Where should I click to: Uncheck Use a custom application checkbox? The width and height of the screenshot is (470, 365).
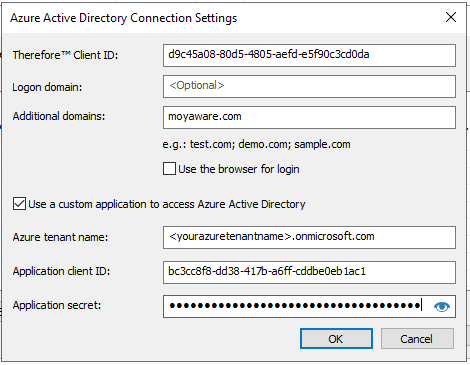[x=19, y=204]
